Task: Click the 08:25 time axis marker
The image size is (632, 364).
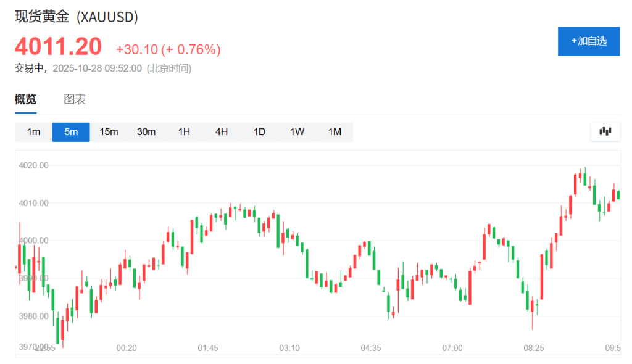Action: [x=534, y=348]
